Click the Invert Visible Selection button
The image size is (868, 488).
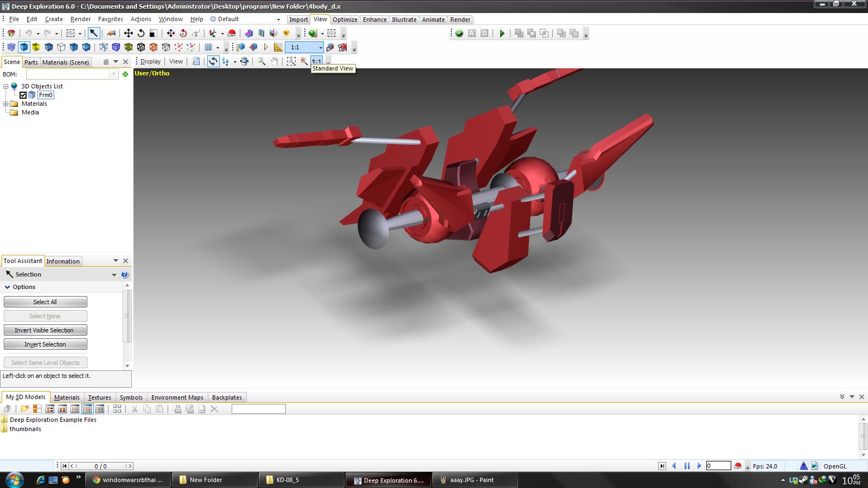pos(45,330)
